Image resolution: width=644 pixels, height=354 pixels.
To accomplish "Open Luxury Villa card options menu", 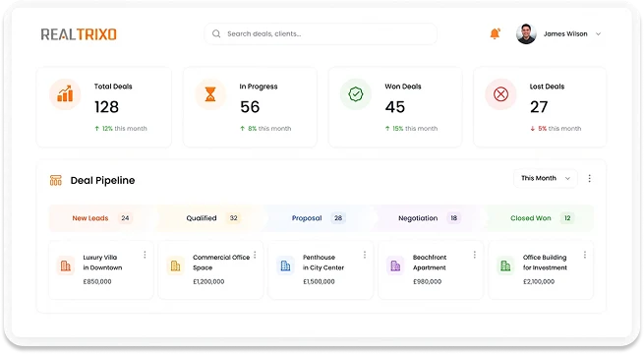I will (145, 255).
